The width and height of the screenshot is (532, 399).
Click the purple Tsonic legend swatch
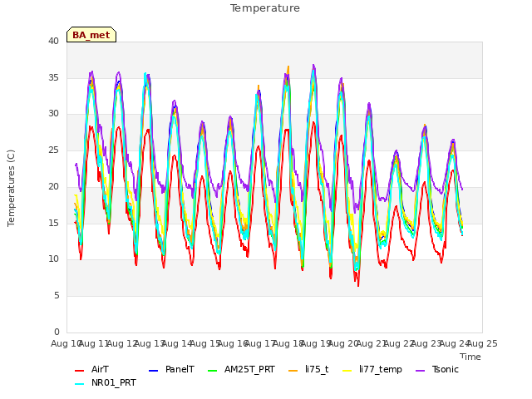pos(420,371)
